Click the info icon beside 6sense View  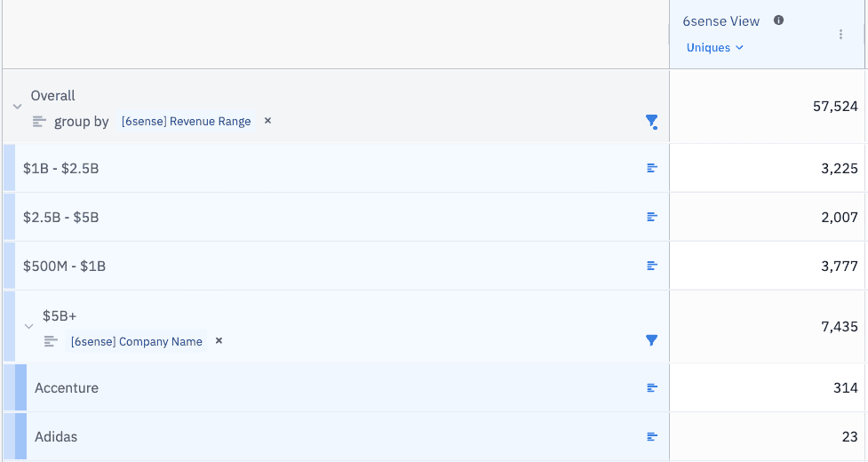(779, 20)
